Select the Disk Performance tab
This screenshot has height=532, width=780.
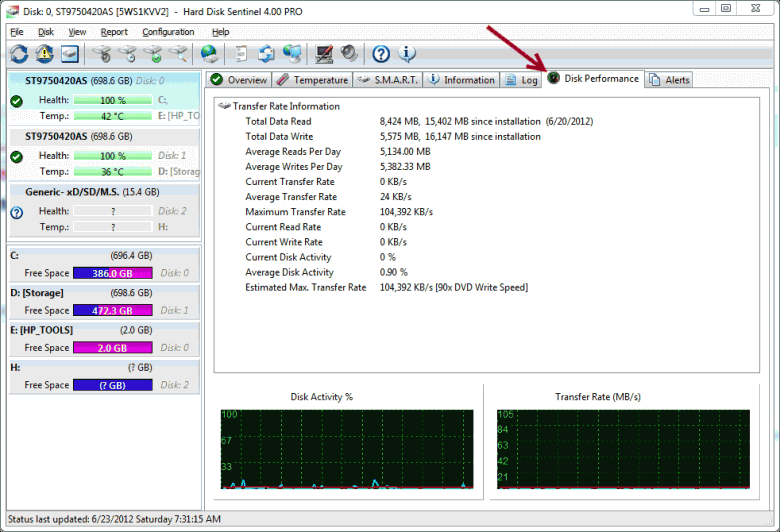593,79
